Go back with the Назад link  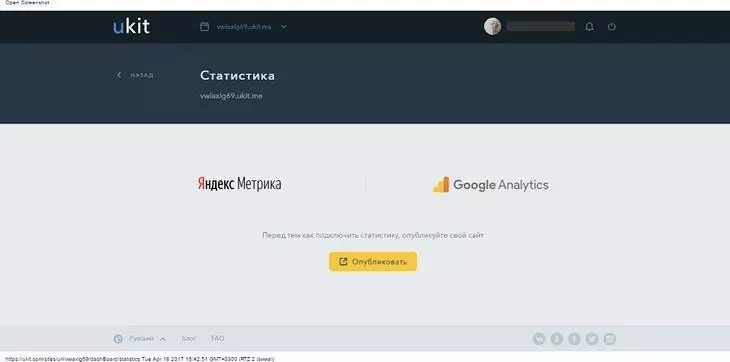[x=142, y=75]
